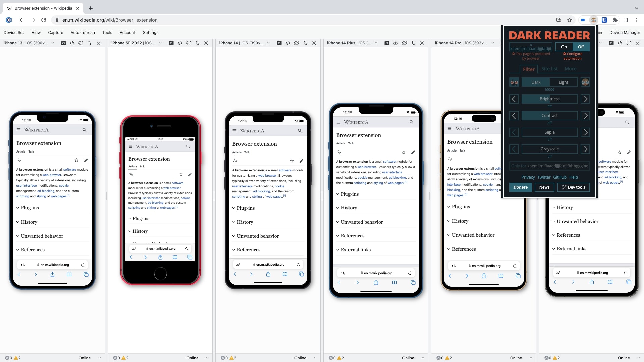This screenshot has width=644, height=362.
Task: Rotate the iPhone SE 2022 device
Action: coord(189,43)
